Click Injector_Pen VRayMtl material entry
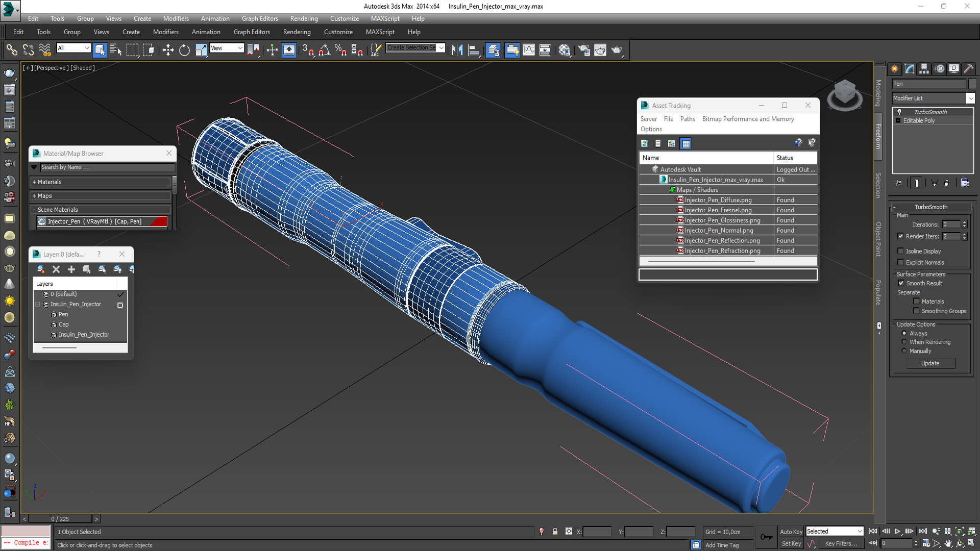This screenshot has width=980, height=551. [x=102, y=221]
